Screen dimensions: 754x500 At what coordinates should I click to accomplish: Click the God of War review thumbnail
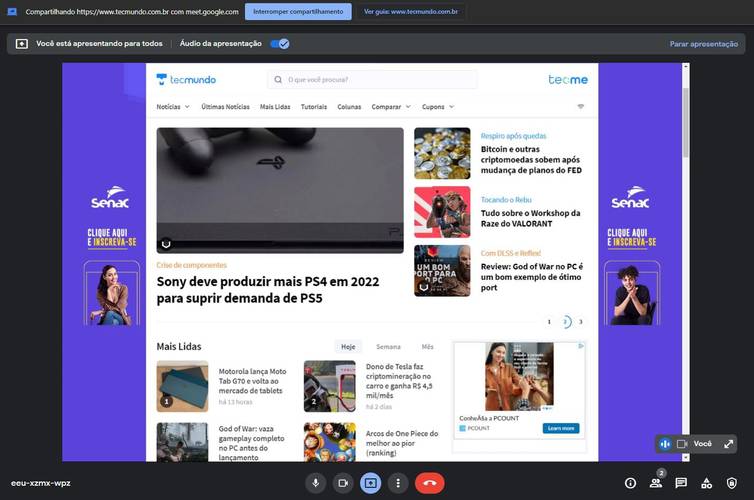tap(442, 271)
